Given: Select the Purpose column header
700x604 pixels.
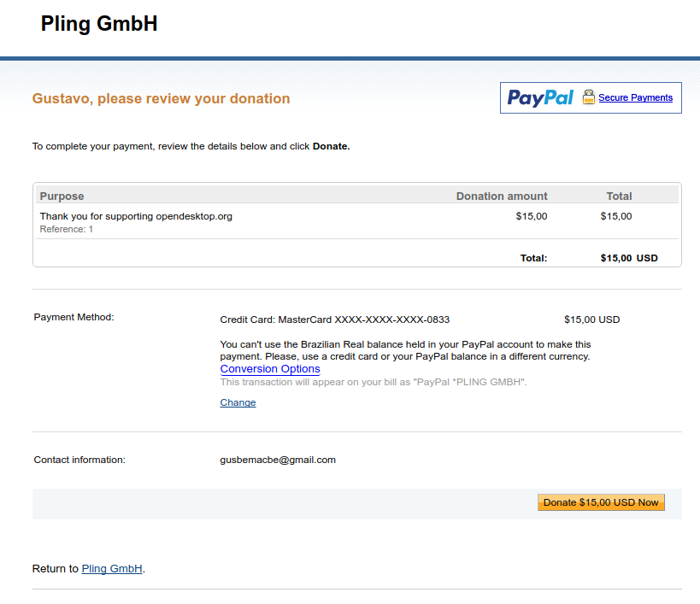Looking at the screenshot, I should pyautogui.click(x=62, y=196).
